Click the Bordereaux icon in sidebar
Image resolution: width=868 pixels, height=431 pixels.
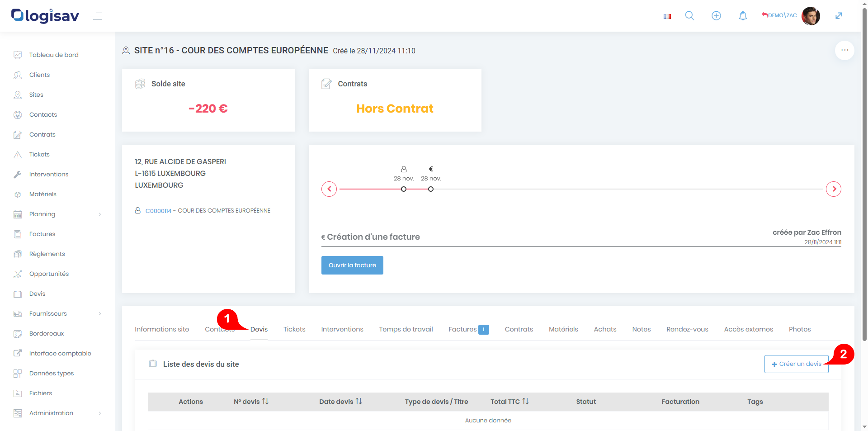(x=18, y=333)
